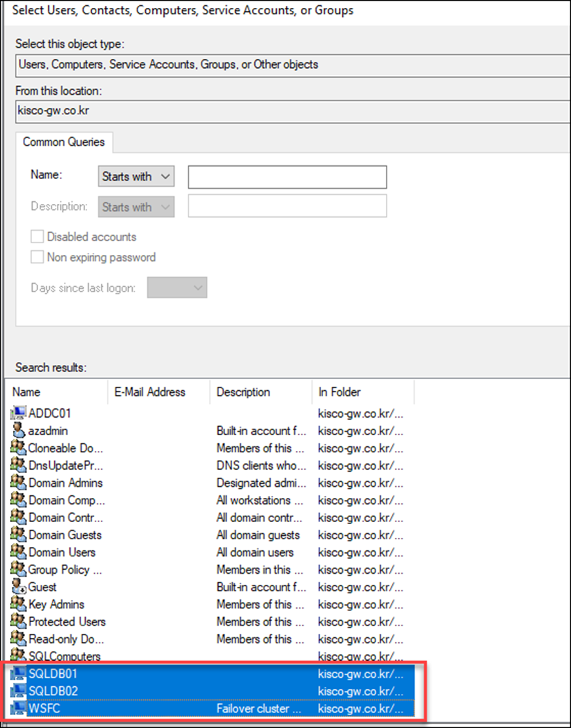Click the Key Admins group icon
Viewport: 571px width, 728px height.
pyautogui.click(x=18, y=604)
